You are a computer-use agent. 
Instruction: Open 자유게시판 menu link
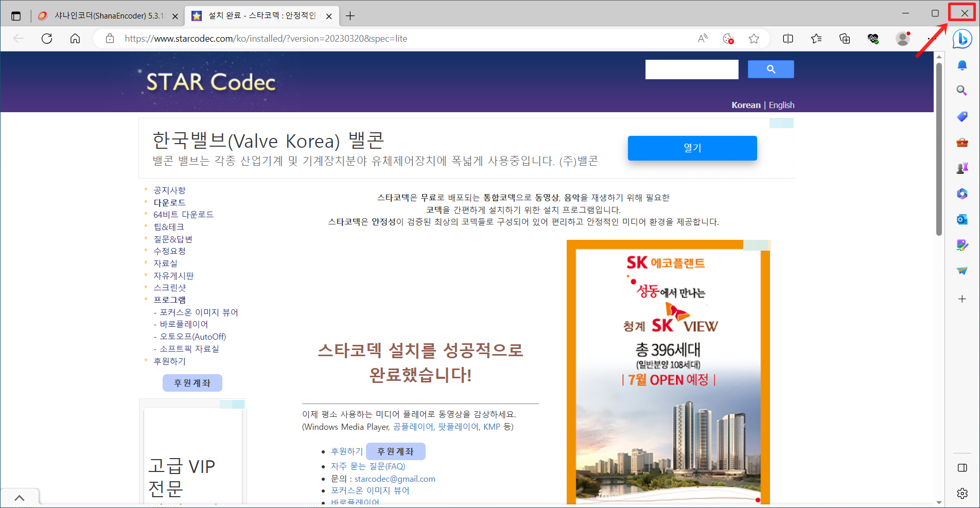pos(173,276)
